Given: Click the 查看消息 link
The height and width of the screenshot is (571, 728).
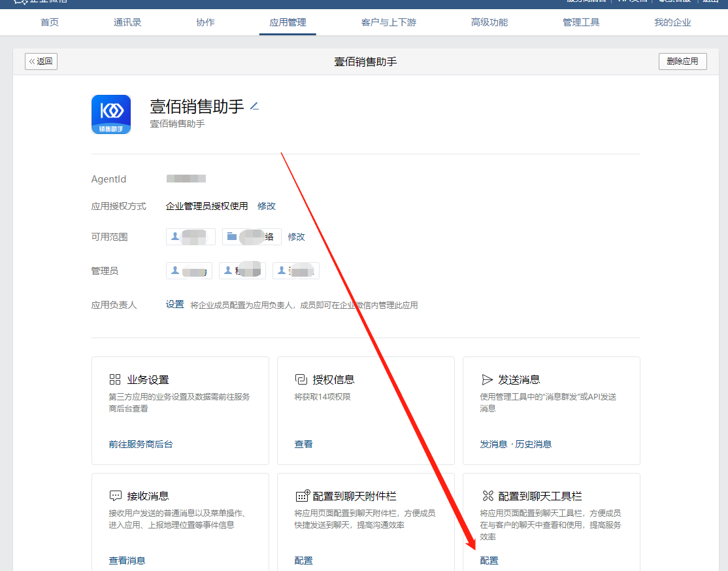Looking at the screenshot, I should pos(127,561).
